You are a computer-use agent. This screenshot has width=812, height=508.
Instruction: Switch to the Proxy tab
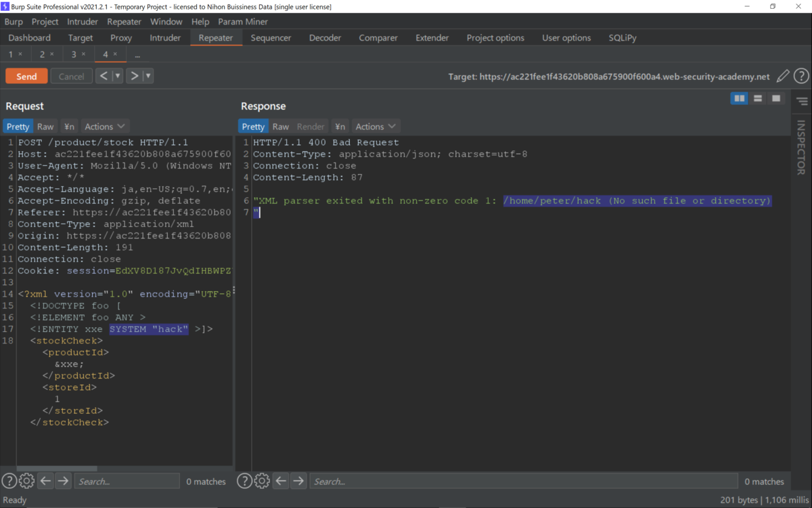(x=121, y=38)
